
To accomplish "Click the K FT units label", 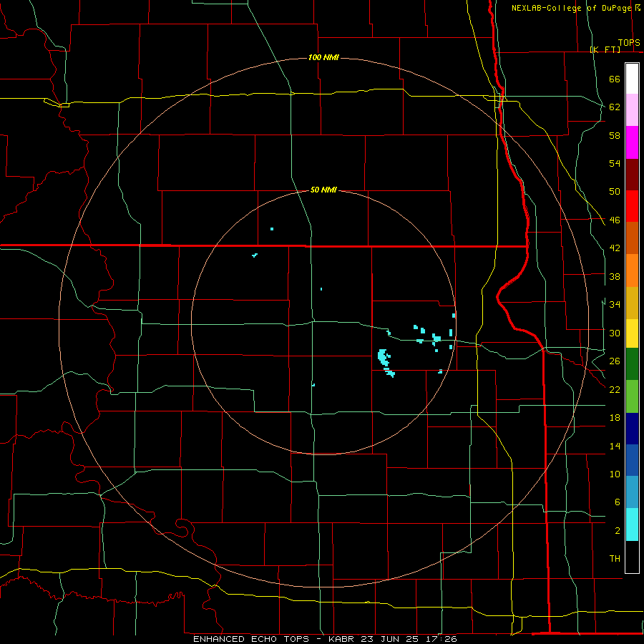I will (605, 49).
